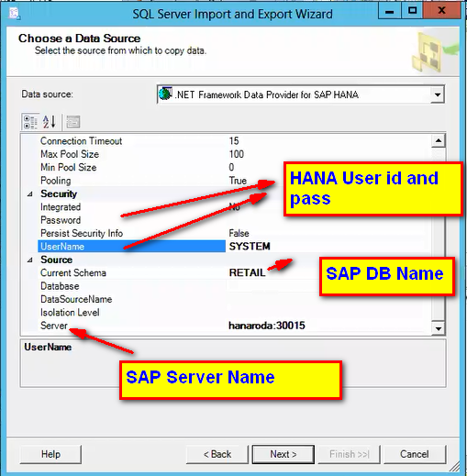Screen dimensions: 467x476
Task: Click the Next button
Action: coord(284,454)
